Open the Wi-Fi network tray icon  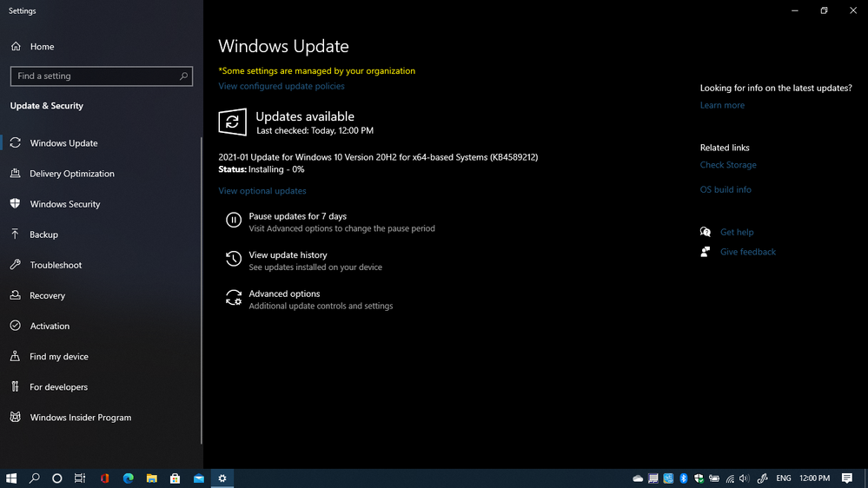pos(730,478)
